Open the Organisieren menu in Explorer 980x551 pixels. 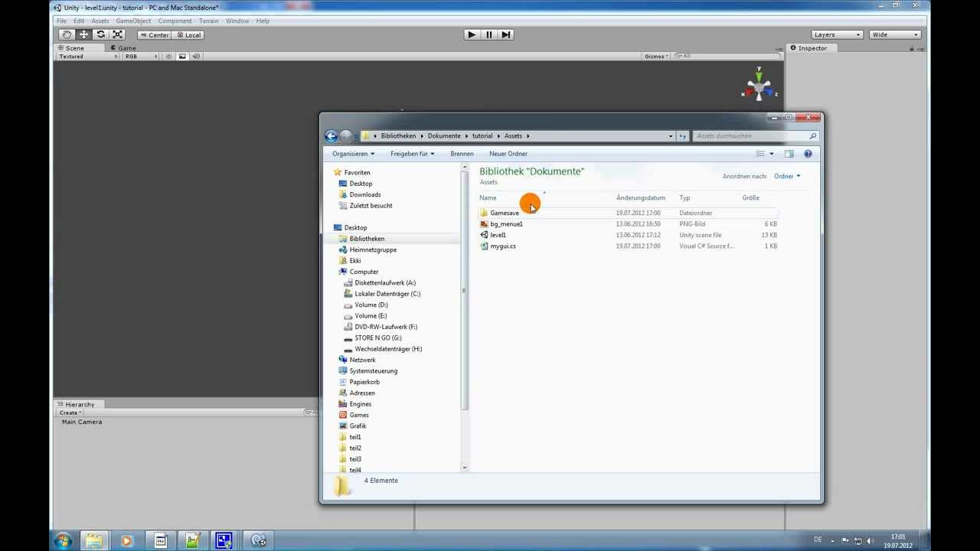pos(353,154)
